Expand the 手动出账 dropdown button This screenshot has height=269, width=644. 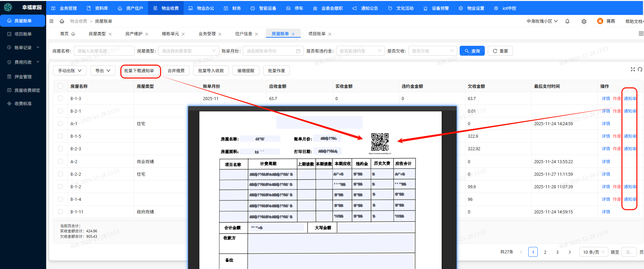[70, 71]
